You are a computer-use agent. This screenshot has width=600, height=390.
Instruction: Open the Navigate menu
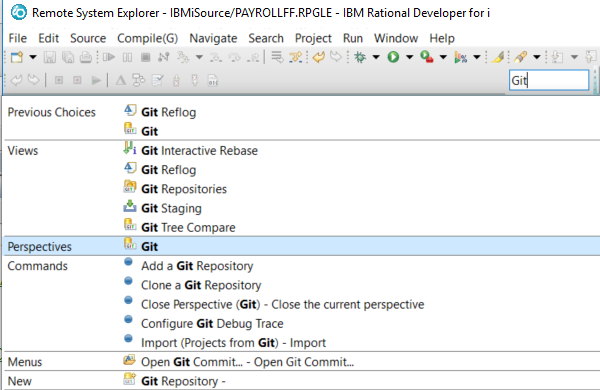[213, 39]
